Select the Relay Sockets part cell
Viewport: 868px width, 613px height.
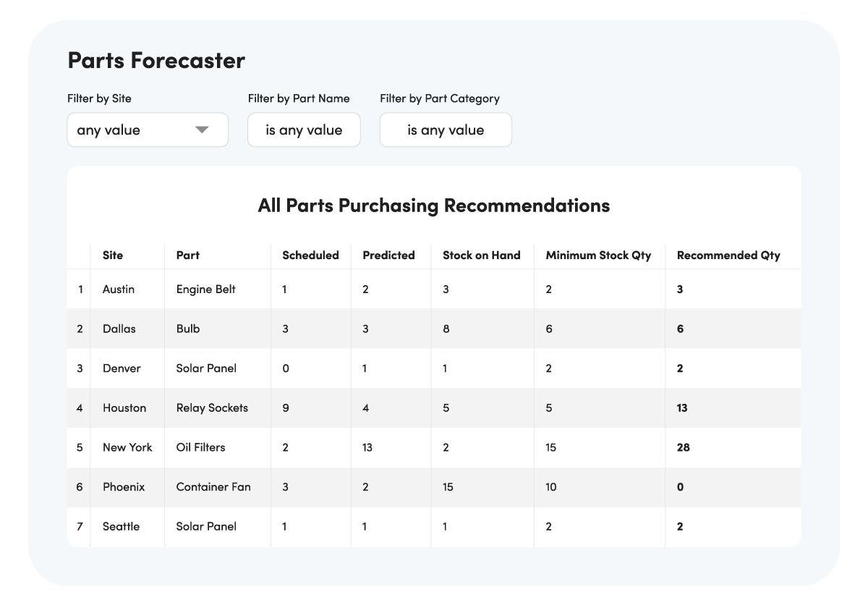click(212, 407)
